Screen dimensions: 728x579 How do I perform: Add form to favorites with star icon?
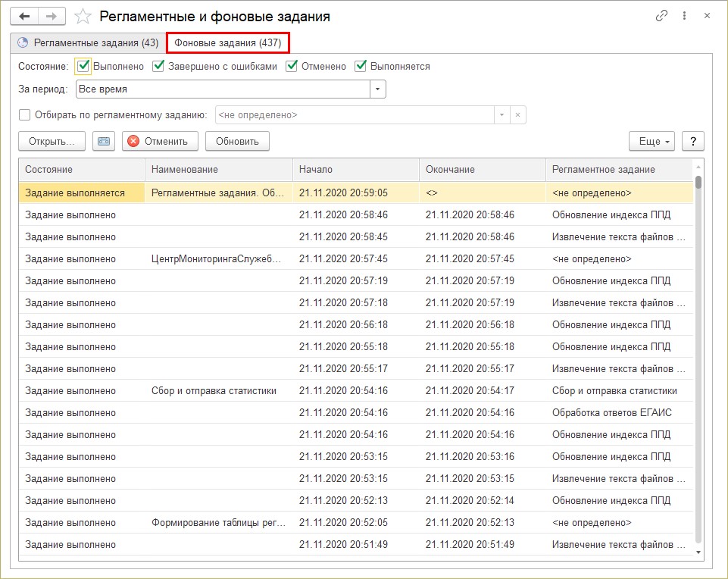[x=83, y=16]
